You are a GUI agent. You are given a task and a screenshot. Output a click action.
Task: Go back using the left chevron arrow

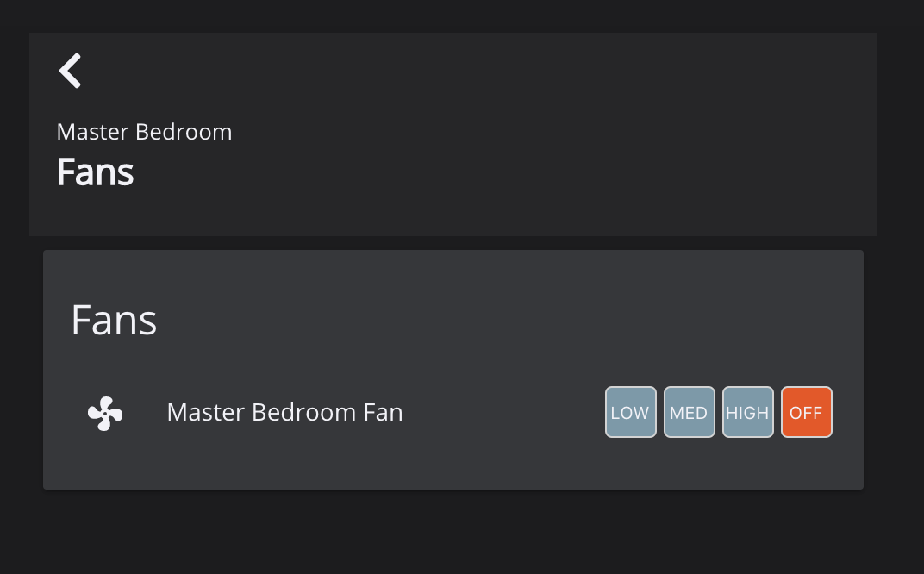coord(71,71)
